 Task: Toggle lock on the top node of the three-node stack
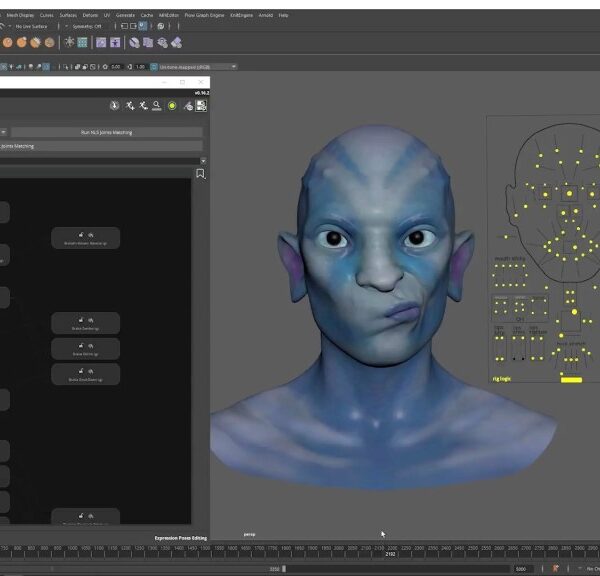[81, 320]
